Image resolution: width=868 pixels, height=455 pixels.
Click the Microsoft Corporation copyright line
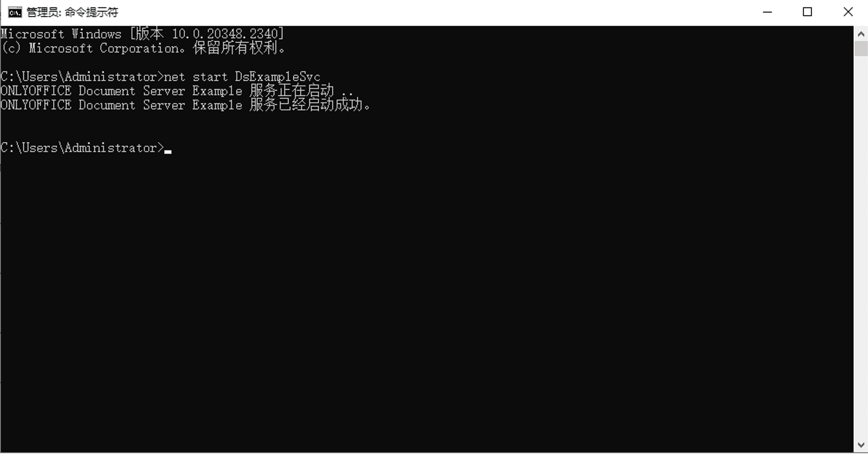pos(143,48)
